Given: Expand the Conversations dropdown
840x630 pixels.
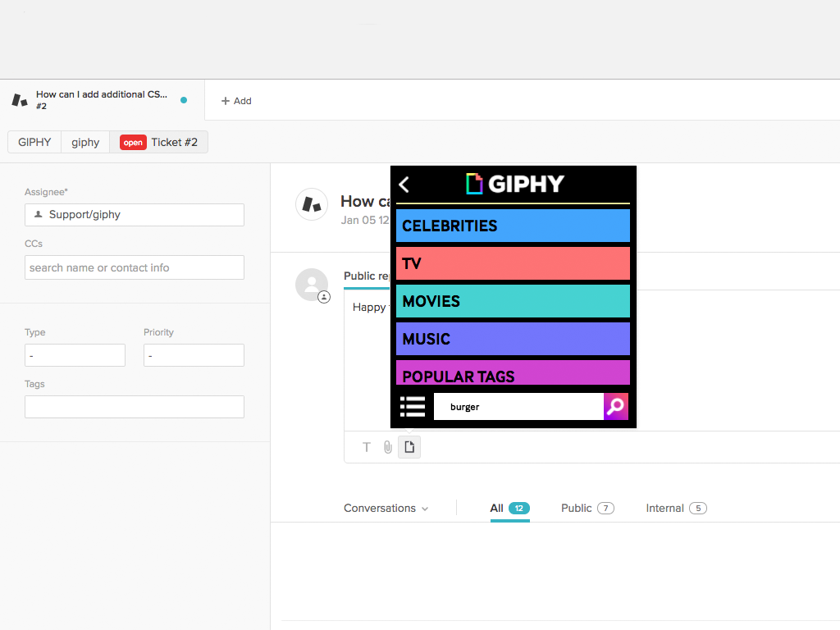Looking at the screenshot, I should [x=386, y=509].
